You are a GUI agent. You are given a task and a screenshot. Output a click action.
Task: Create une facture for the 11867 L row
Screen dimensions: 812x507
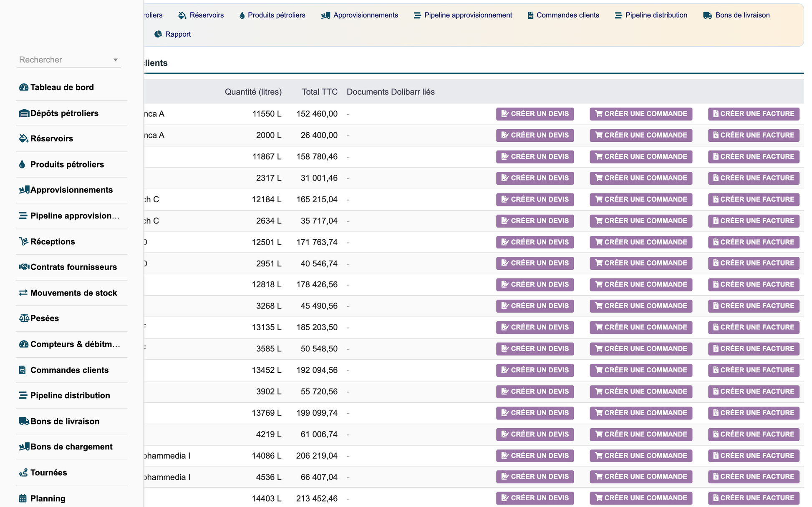(754, 157)
